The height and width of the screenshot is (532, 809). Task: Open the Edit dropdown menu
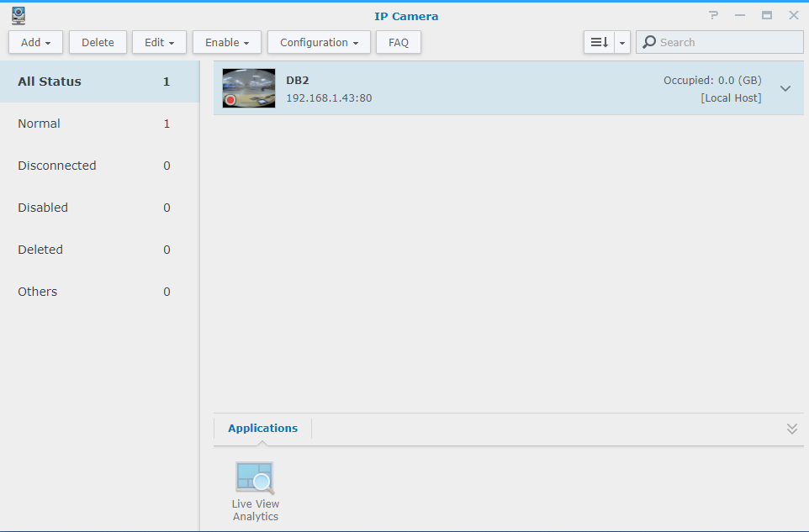[159, 42]
